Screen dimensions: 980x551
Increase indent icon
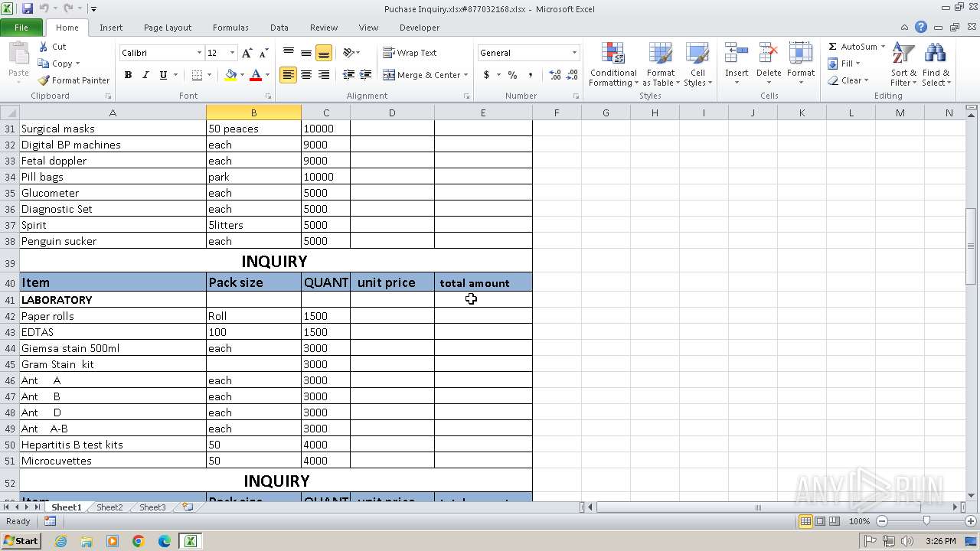point(366,75)
